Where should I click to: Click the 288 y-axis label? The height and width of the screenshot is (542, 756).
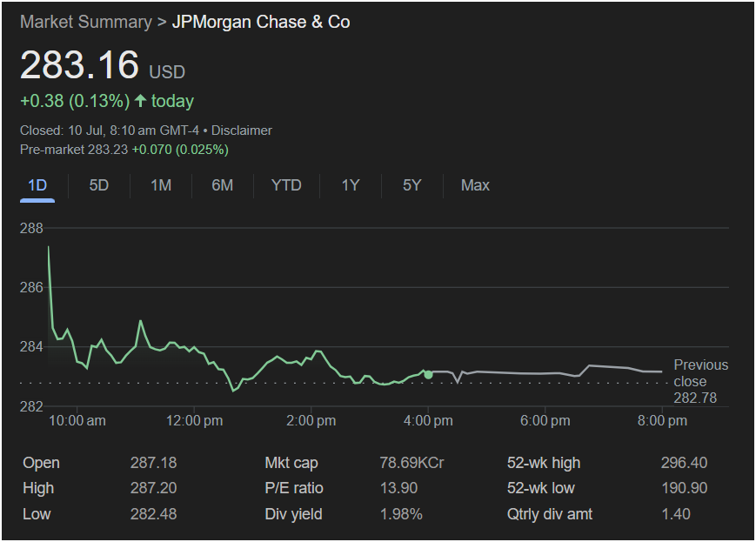(x=31, y=228)
